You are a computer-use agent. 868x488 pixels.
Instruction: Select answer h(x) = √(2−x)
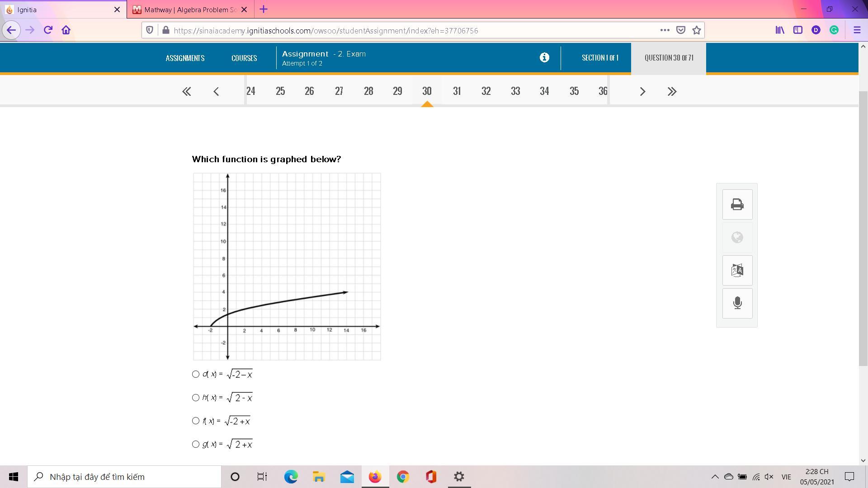[x=196, y=398]
